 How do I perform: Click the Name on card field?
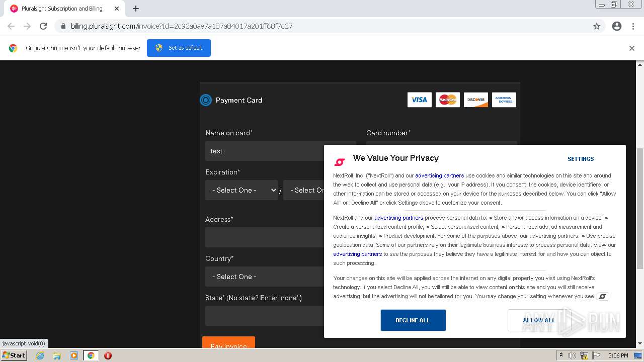[280, 151]
